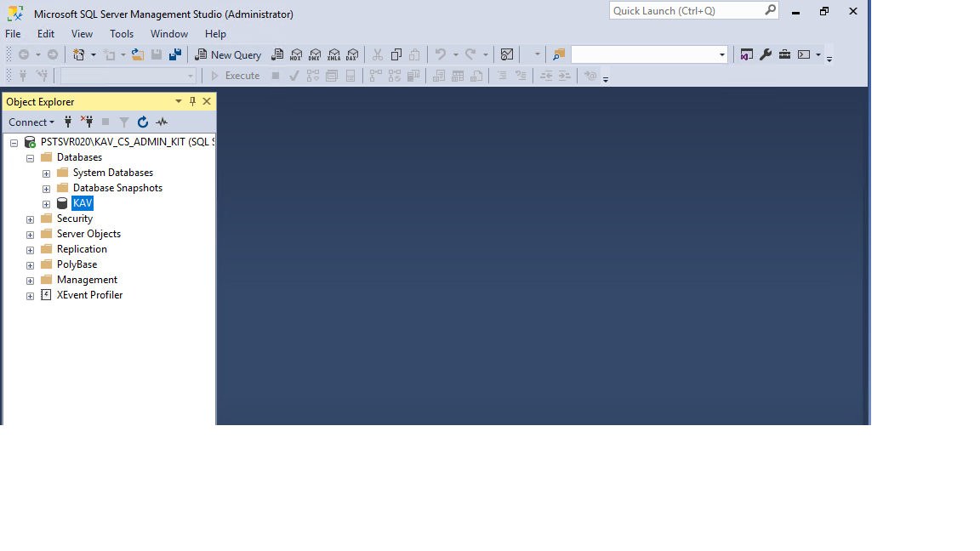Click the New Query button

[x=228, y=55]
